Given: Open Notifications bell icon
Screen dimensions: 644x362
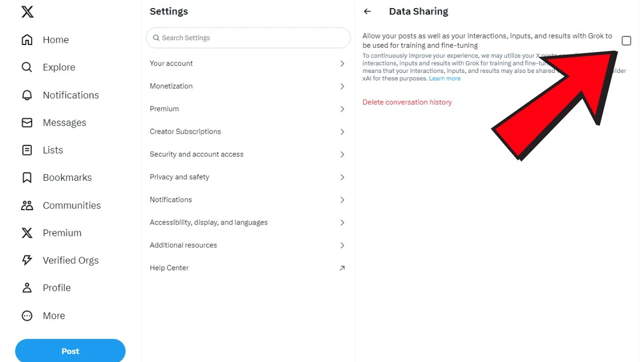Looking at the screenshot, I should 27,95.
